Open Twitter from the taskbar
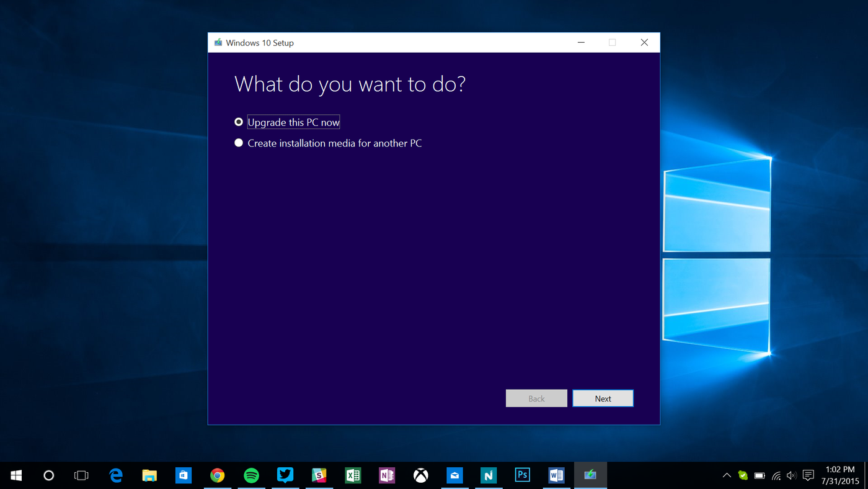Viewport: 868px width, 489px height. coord(285,475)
